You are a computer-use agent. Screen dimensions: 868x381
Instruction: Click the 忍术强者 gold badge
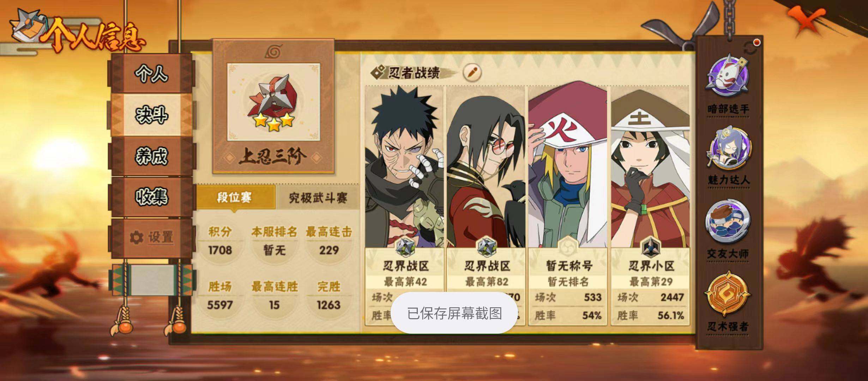pos(728,294)
